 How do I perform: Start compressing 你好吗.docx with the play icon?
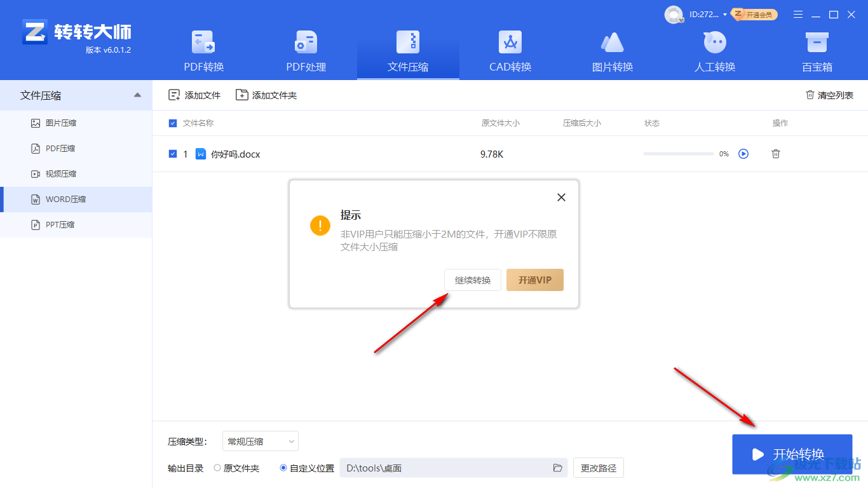point(743,154)
